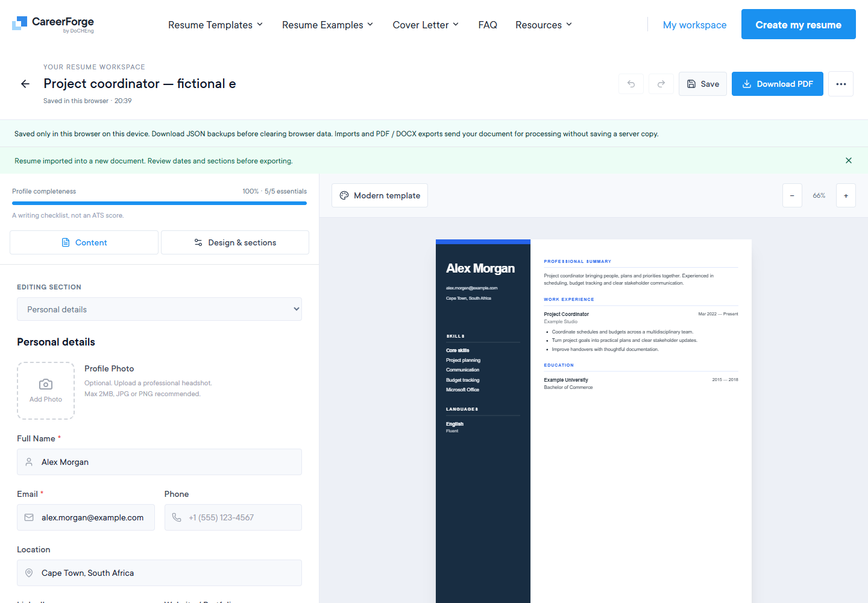868x603 pixels.
Task: Click the profile completeness progress bar
Action: 159,203
